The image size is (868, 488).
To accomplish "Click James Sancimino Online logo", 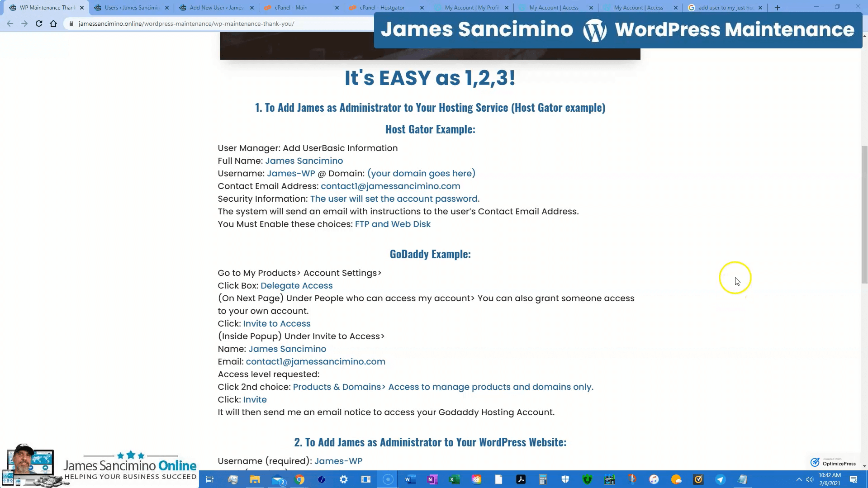I will click(100, 466).
